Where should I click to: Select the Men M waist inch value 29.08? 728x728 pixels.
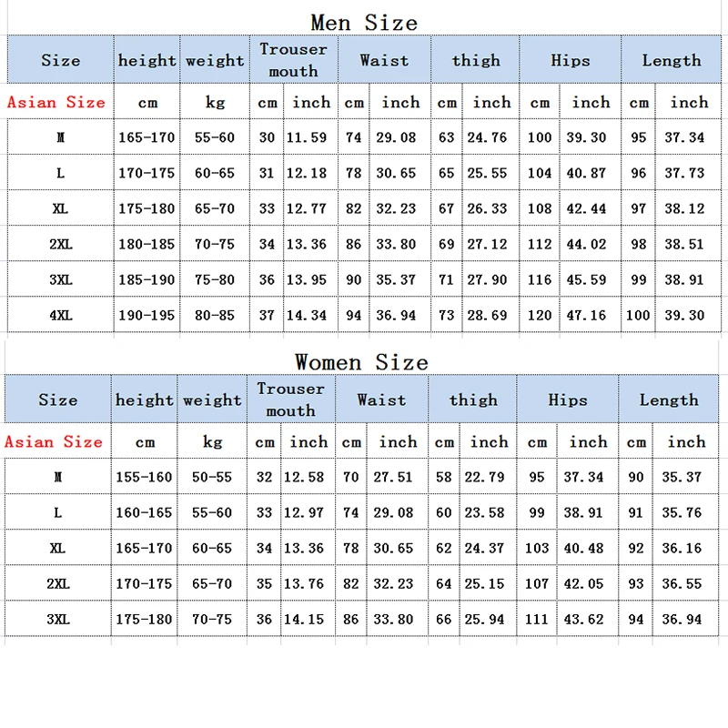pyautogui.click(x=396, y=137)
